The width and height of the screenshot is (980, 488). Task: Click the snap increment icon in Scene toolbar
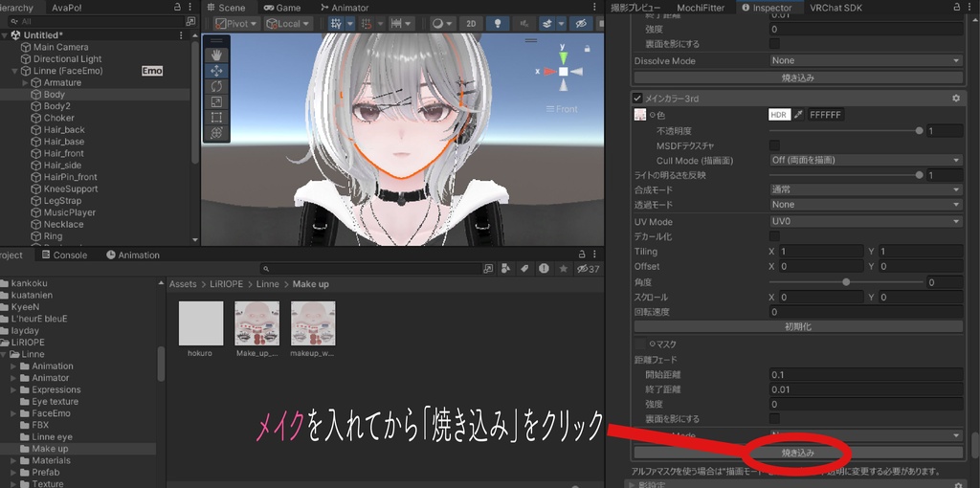[367, 24]
